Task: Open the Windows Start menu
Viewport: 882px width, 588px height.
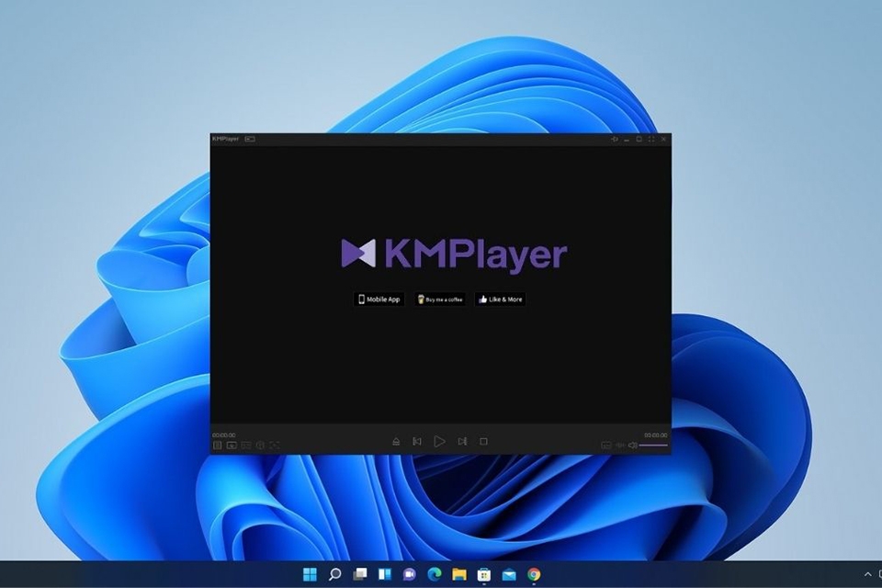Action: (310, 574)
